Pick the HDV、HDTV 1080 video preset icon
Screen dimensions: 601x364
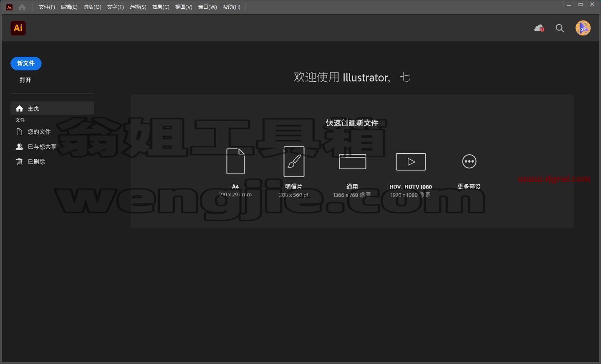tap(411, 162)
